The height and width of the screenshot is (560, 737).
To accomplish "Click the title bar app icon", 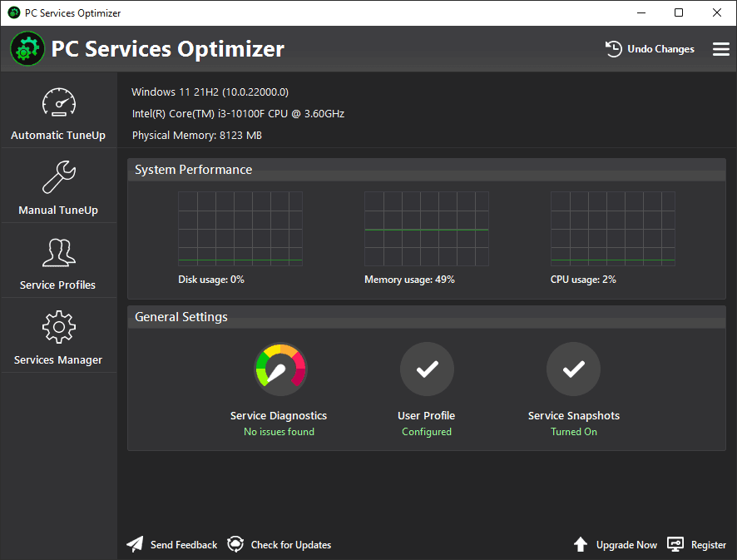I will [x=14, y=12].
